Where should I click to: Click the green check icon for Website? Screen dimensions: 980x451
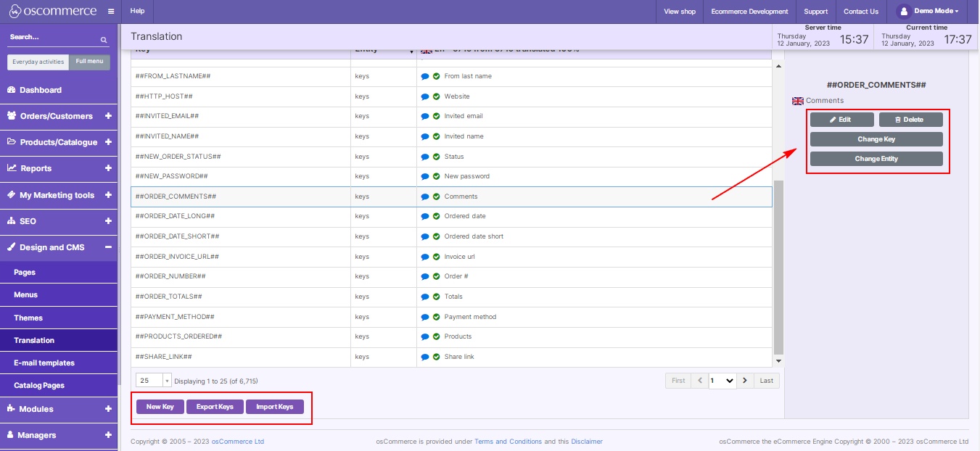click(436, 96)
